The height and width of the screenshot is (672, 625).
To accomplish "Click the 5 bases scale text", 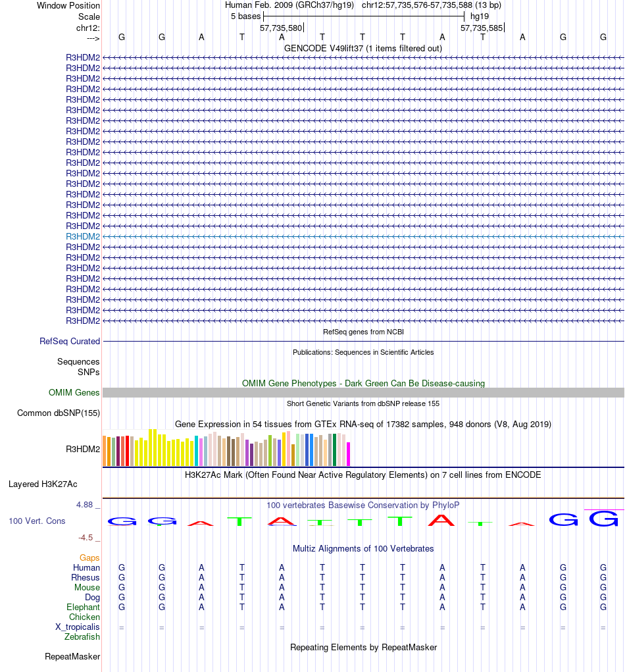I will coord(245,16).
